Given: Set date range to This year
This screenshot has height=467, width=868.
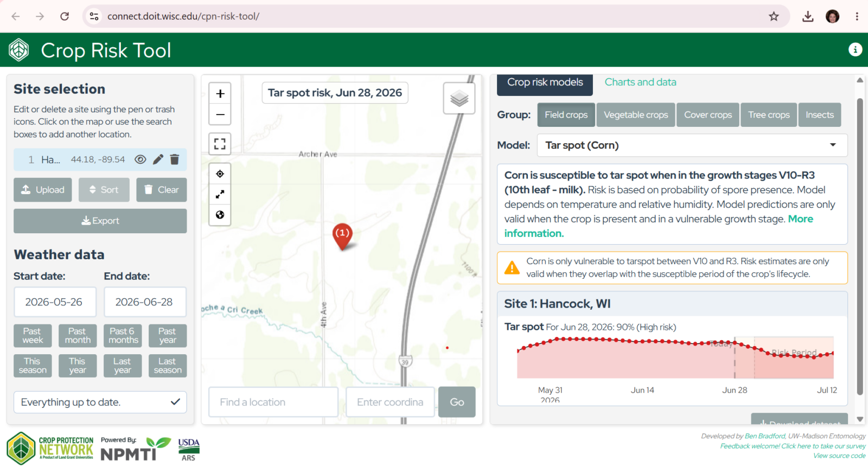Looking at the screenshot, I should point(78,366).
